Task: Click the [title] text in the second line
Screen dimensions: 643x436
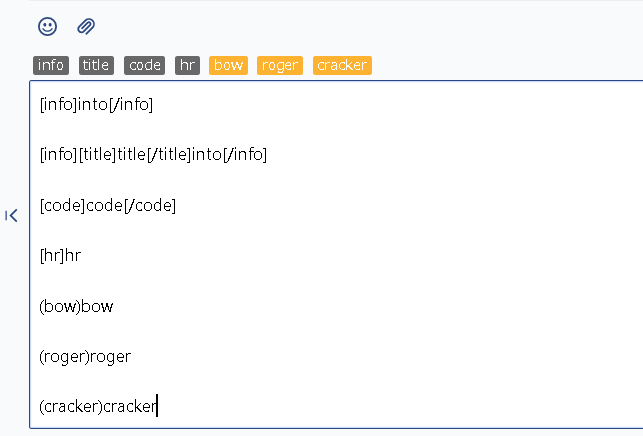Action: (x=97, y=155)
